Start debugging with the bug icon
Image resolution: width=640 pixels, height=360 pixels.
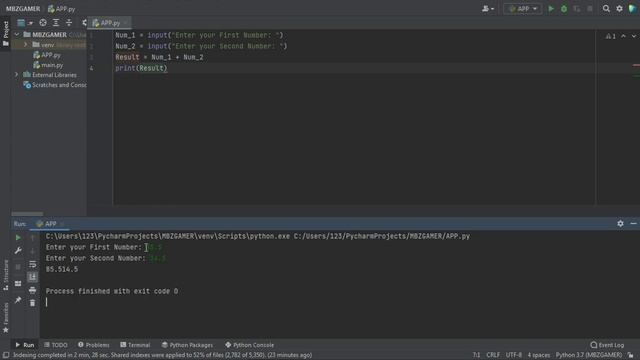(564, 9)
